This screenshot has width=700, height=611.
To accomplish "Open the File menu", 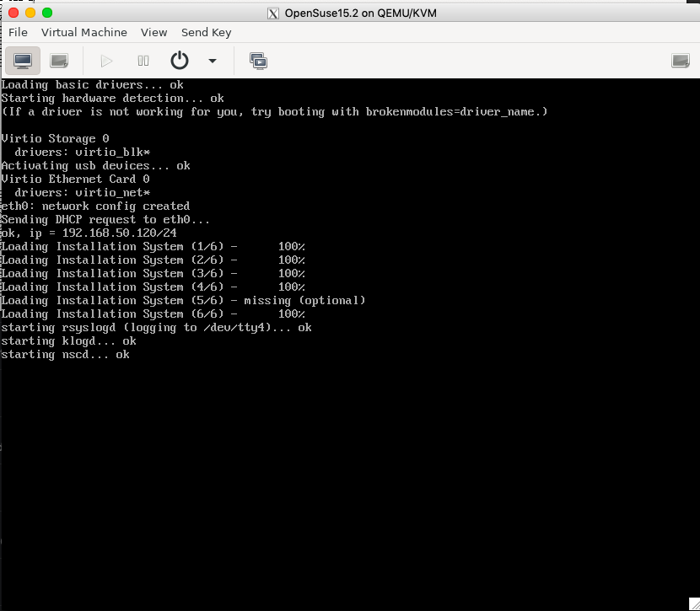I will (18, 33).
